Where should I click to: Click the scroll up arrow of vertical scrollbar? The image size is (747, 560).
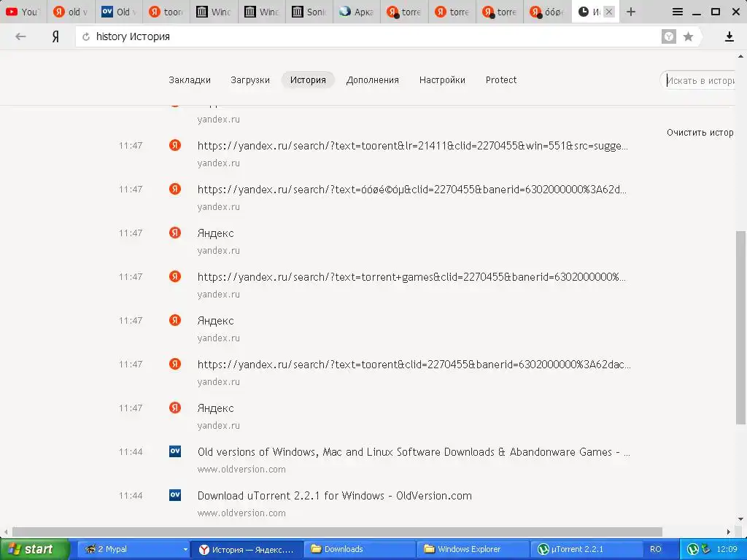740,56
